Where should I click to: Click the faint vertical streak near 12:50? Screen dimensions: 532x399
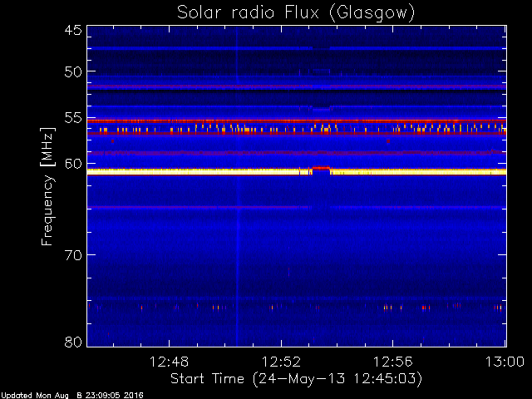237,186
